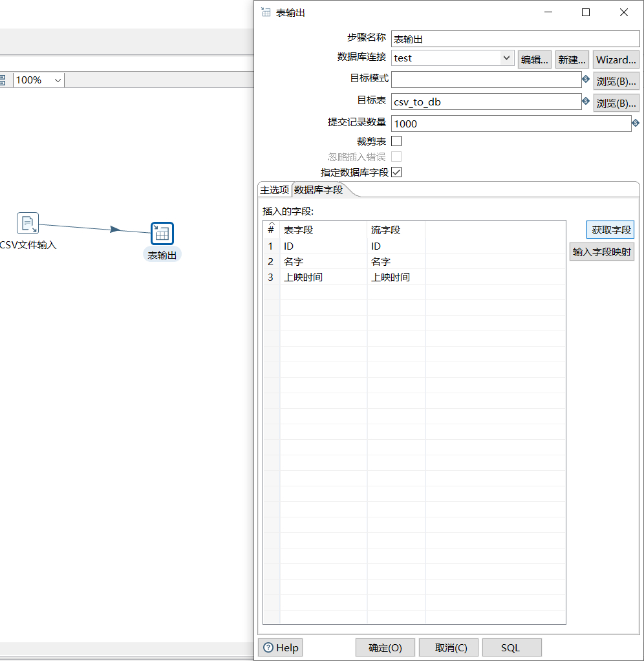Select the 表输出 step icon on canvas
The width and height of the screenshot is (644, 661).
[x=162, y=233]
